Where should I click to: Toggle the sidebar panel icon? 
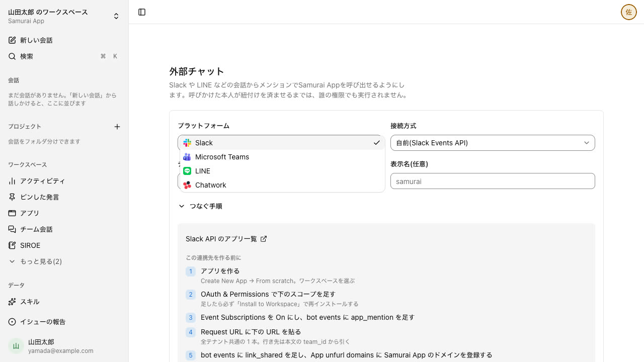142,12
